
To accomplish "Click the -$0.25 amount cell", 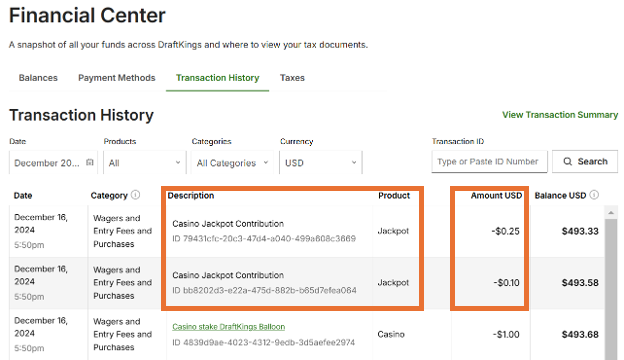I will pyautogui.click(x=505, y=232).
